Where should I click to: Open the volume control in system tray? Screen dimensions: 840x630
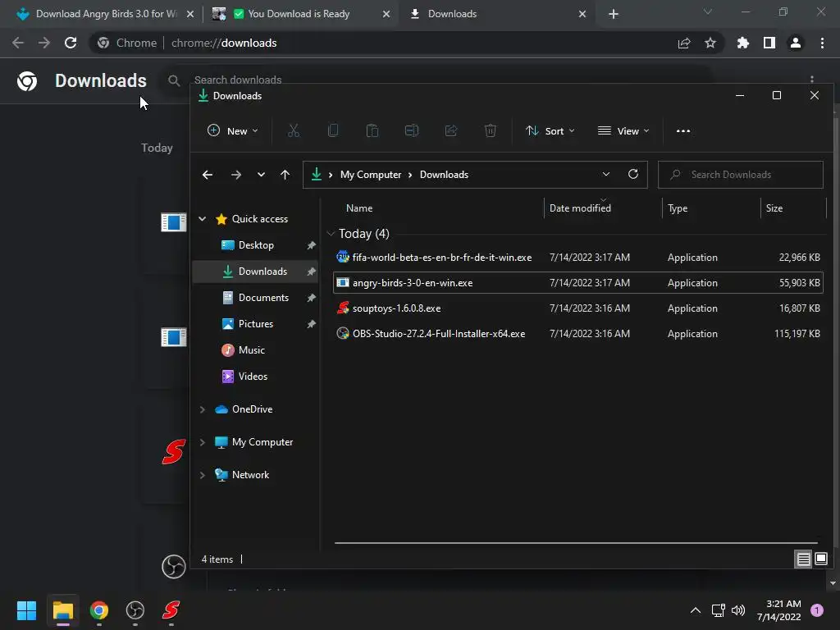[x=738, y=610]
